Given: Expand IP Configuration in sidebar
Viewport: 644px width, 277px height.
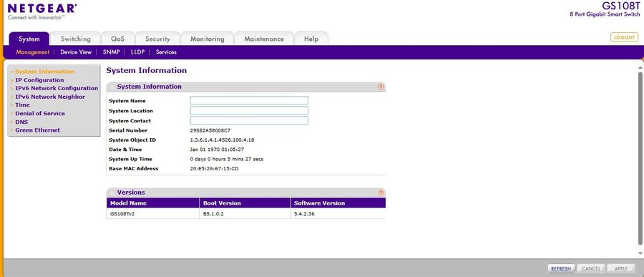Looking at the screenshot, I should point(39,80).
